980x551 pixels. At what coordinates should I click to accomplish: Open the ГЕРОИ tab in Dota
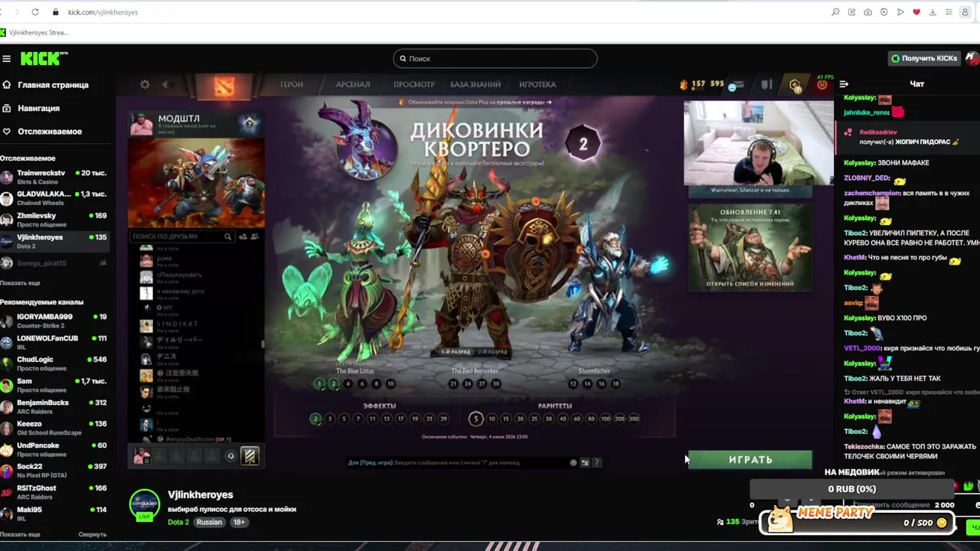(x=292, y=84)
